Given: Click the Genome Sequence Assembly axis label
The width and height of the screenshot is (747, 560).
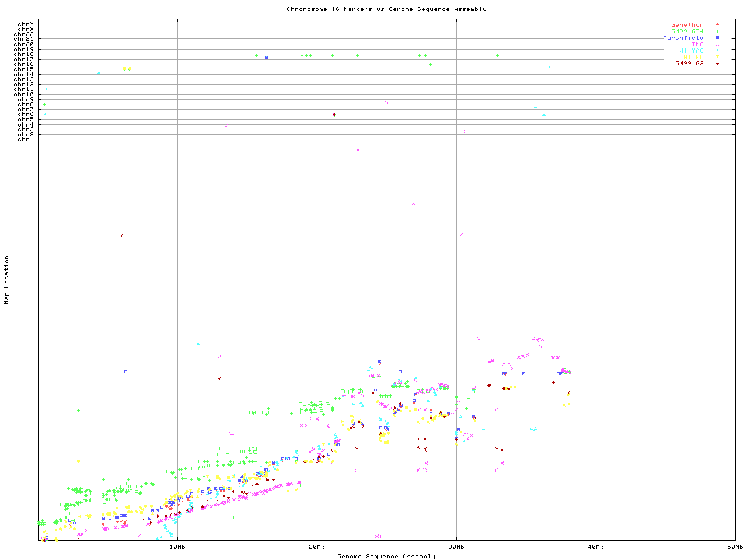Looking at the screenshot, I should click(386, 556).
